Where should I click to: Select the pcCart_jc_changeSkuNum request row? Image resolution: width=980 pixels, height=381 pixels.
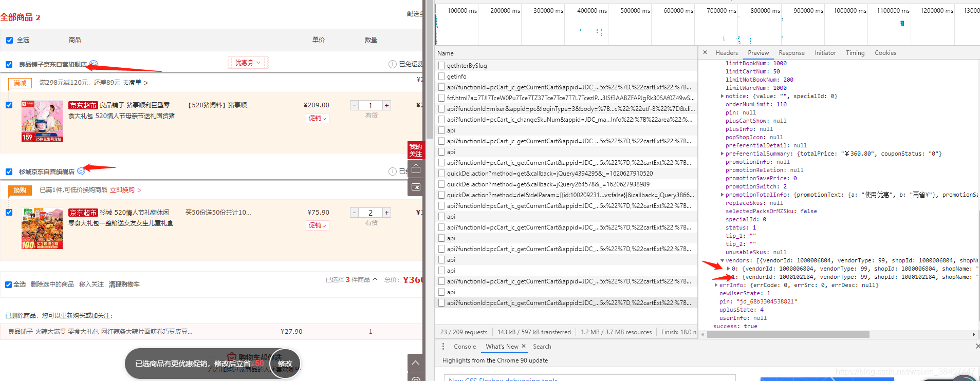tap(566, 120)
